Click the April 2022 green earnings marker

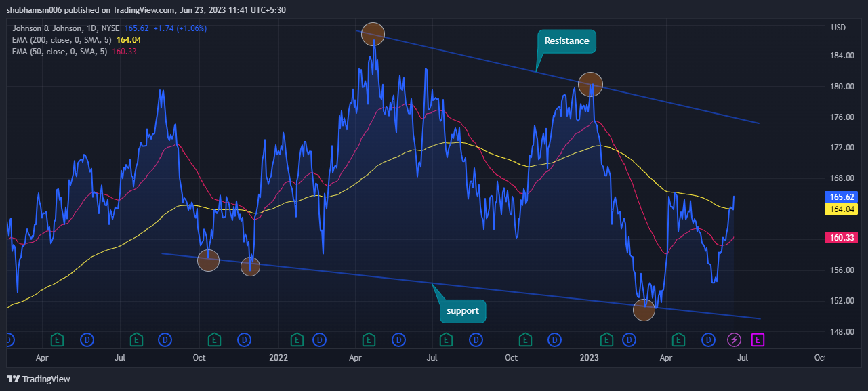369,339
